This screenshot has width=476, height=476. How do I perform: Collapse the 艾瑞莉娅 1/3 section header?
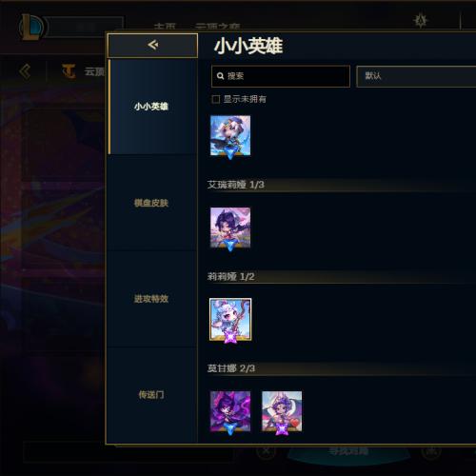point(341,185)
